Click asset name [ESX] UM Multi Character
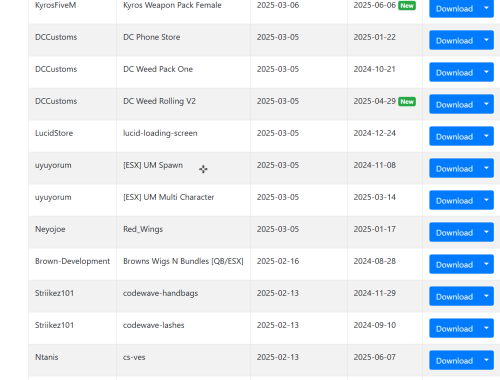The image size is (500, 380). [x=169, y=197]
